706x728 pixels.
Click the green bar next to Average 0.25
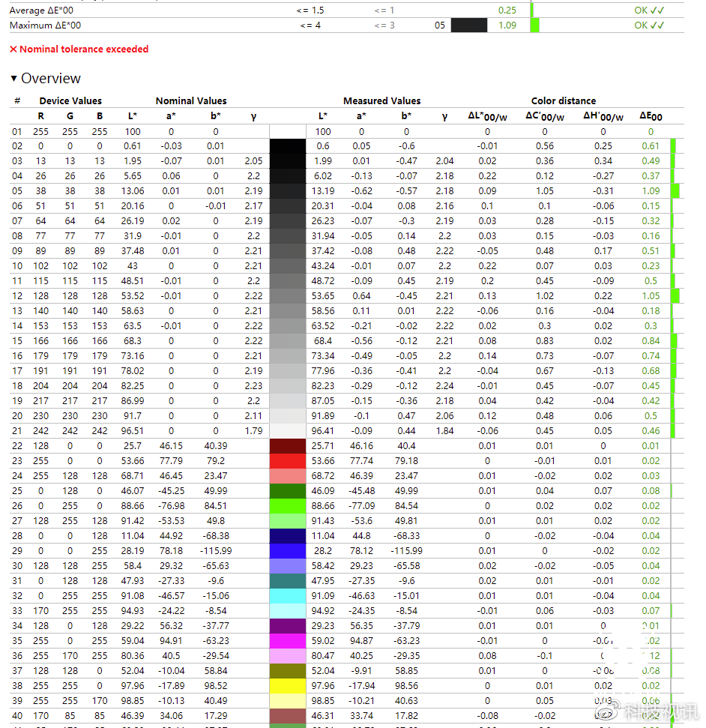coord(532,10)
